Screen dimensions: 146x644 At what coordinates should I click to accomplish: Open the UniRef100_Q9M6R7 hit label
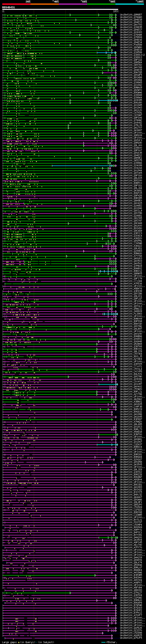[x=131, y=15]
